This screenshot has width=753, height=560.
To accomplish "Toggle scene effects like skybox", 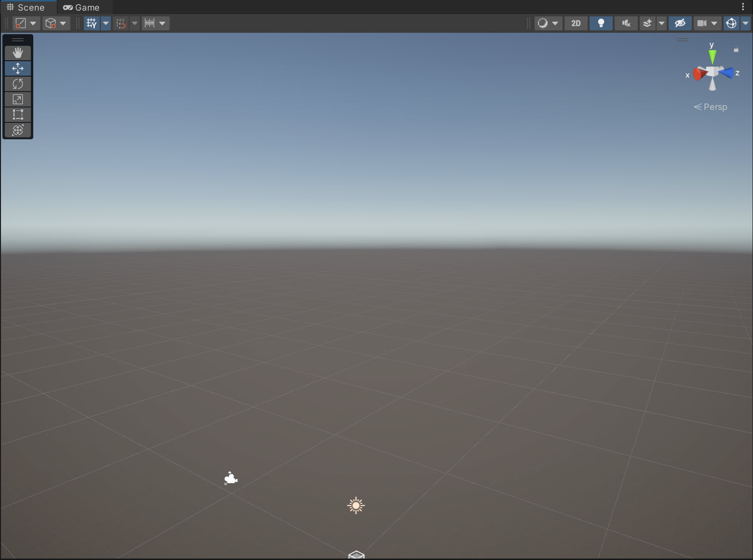I will pos(647,23).
